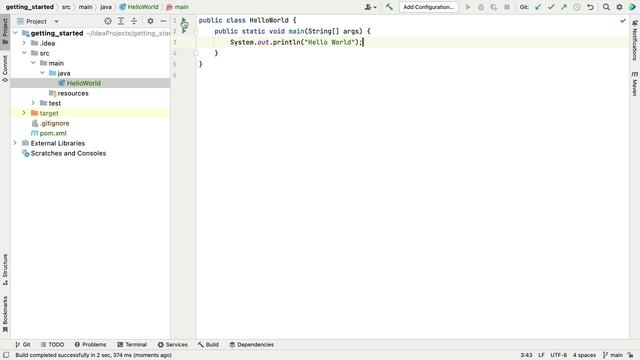
Task: Open the Git tool window at bottom
Action: pos(22,344)
